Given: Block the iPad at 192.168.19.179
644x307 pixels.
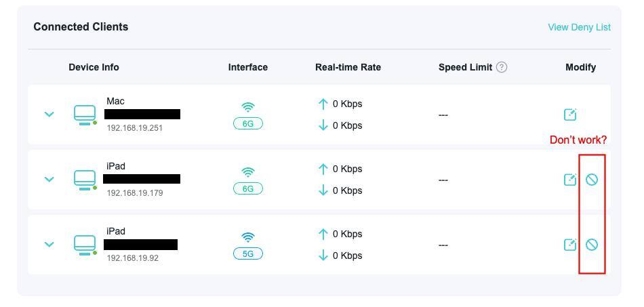Looking at the screenshot, I should click(x=592, y=180).
